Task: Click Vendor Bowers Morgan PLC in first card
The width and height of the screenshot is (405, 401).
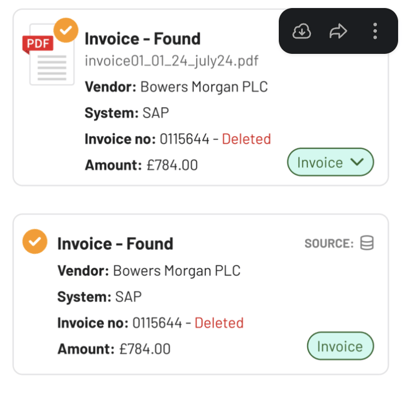Action: [x=176, y=87]
